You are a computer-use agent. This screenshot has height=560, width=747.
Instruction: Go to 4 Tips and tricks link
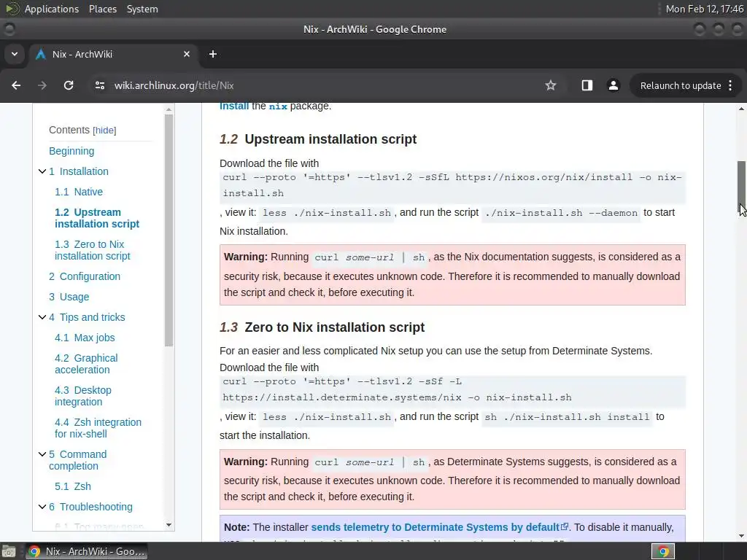(x=87, y=317)
